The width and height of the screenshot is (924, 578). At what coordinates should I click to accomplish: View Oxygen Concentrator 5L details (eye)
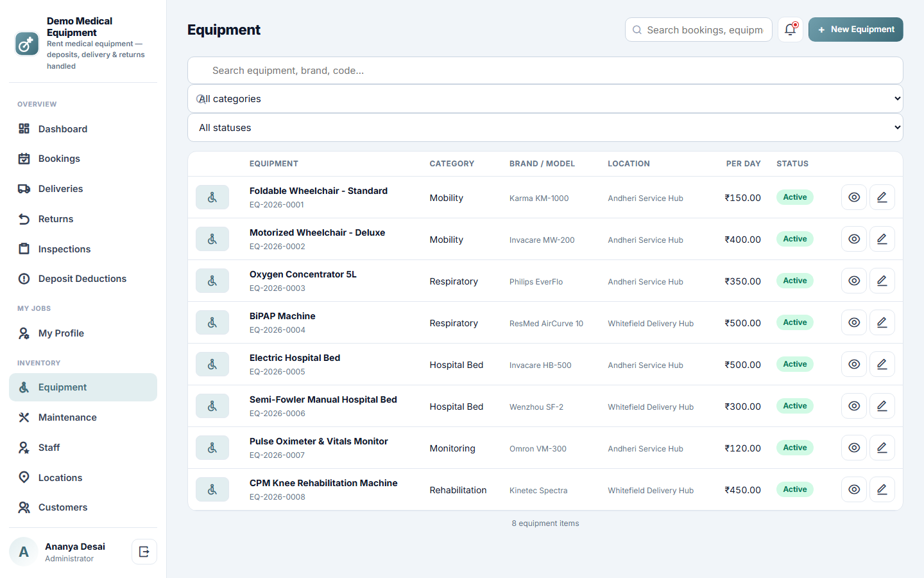point(854,281)
